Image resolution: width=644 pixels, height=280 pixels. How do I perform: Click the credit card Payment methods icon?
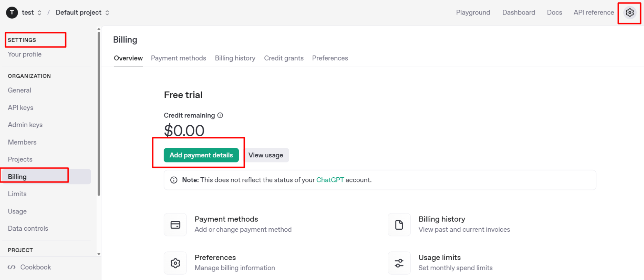175,225
